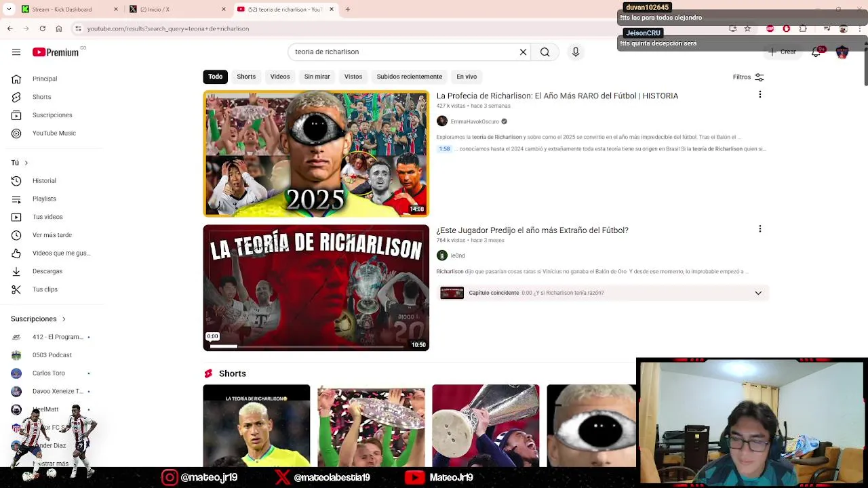Open more options for La Profecia video
The width and height of the screenshot is (868, 488).
point(759,95)
